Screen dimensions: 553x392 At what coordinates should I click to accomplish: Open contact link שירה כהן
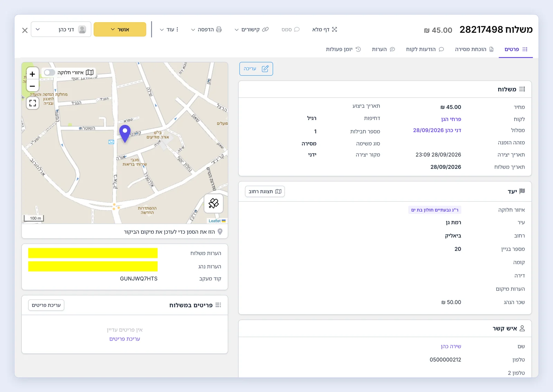(451, 346)
